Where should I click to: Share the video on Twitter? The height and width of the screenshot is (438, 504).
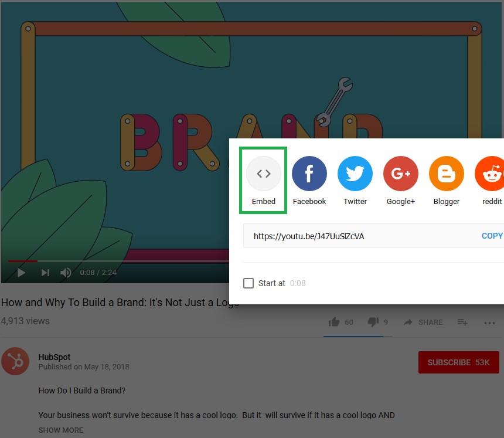355,181
